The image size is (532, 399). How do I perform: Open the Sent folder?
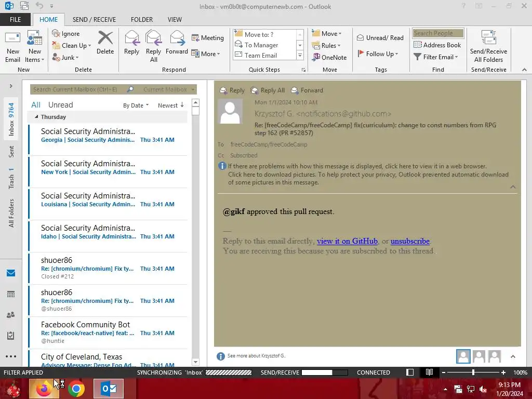pos(11,152)
